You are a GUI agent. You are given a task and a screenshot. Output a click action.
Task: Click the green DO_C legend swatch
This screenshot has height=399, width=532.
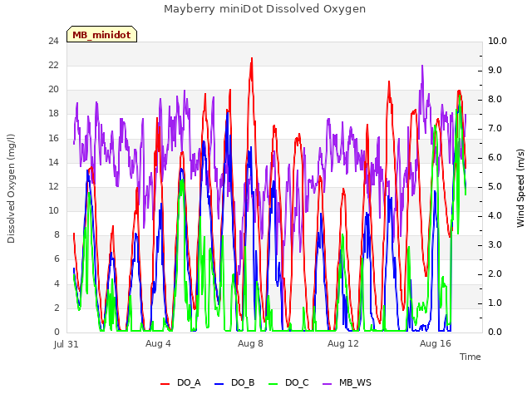pos(273,384)
